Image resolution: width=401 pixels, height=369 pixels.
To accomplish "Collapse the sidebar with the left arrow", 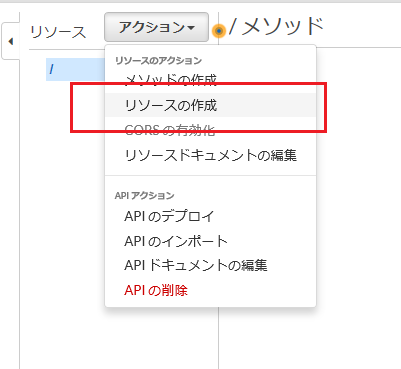I will [11, 41].
